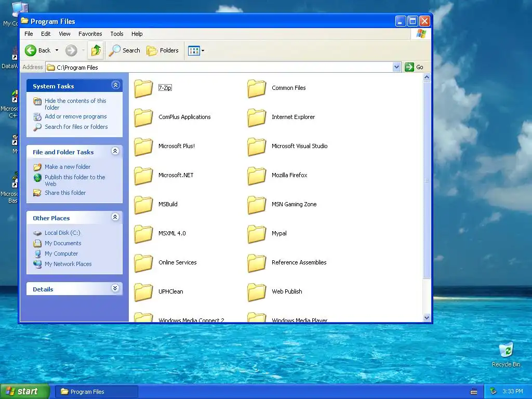Select the MSN Gaming Zone folder icon
This screenshot has width=532, height=399.
click(x=257, y=205)
